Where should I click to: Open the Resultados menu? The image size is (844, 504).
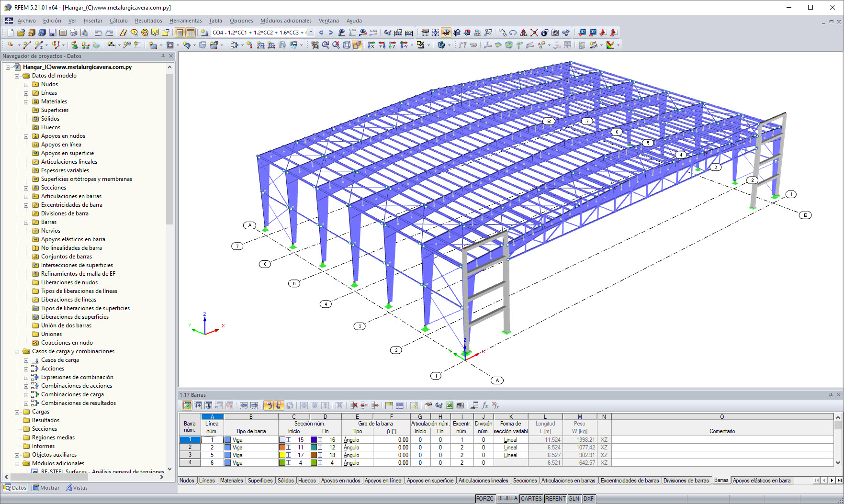148,21
